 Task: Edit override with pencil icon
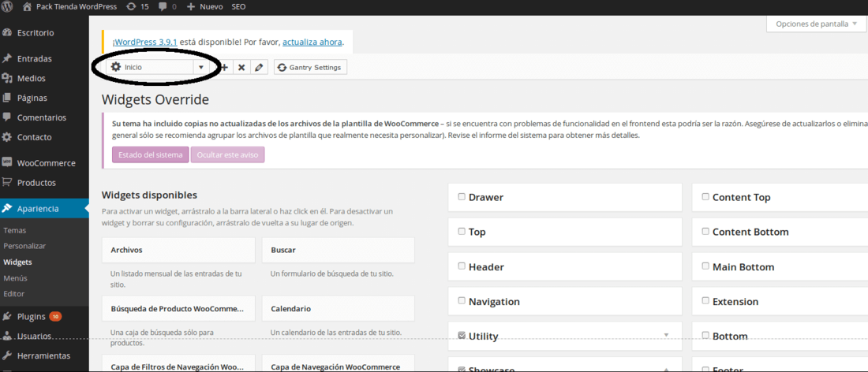point(259,68)
